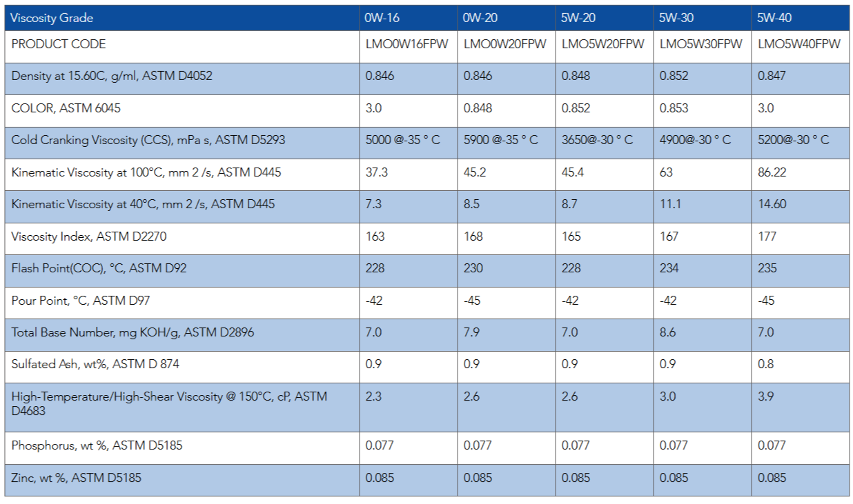Select the 5W-30 column header

[x=674, y=18]
